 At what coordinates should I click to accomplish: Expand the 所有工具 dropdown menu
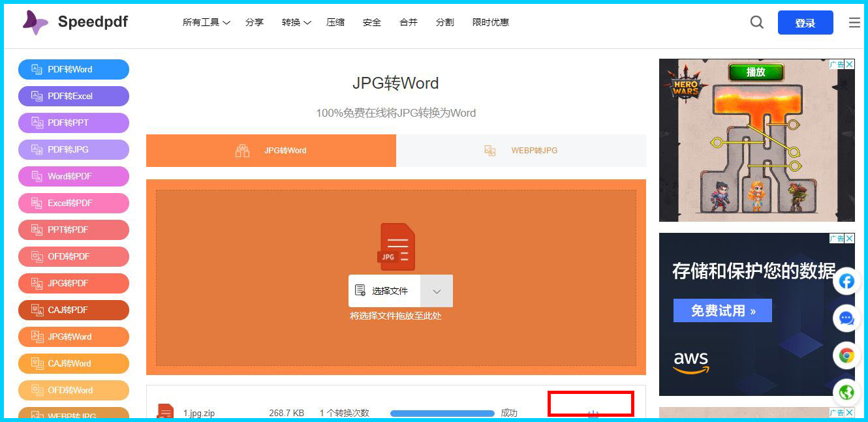tap(206, 22)
